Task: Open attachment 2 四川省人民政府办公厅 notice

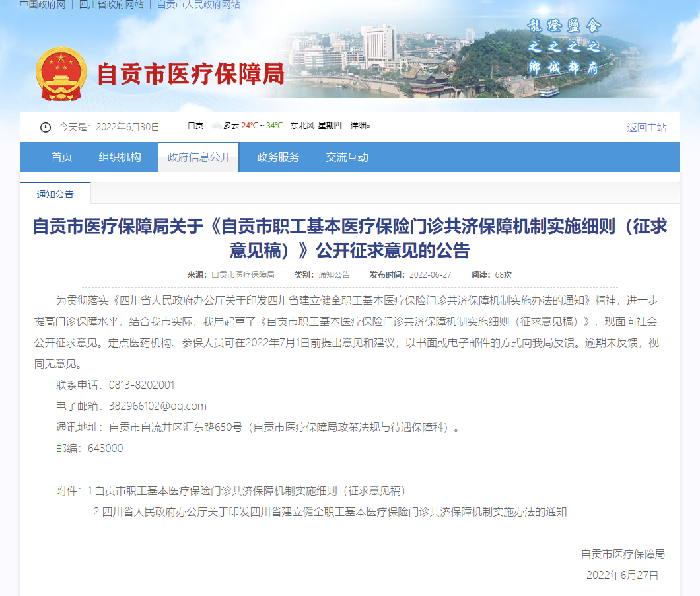Action: (x=330, y=512)
